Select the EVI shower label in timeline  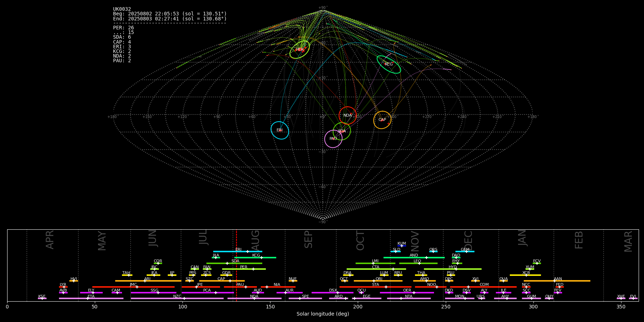(633, 296)
